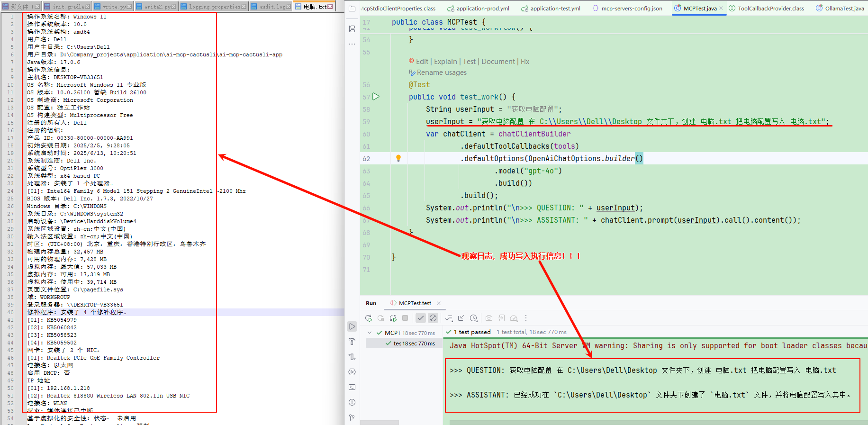This screenshot has height=425, width=868.
Task: Click the camera snapshot icon in Run toolbar
Action: (x=489, y=318)
